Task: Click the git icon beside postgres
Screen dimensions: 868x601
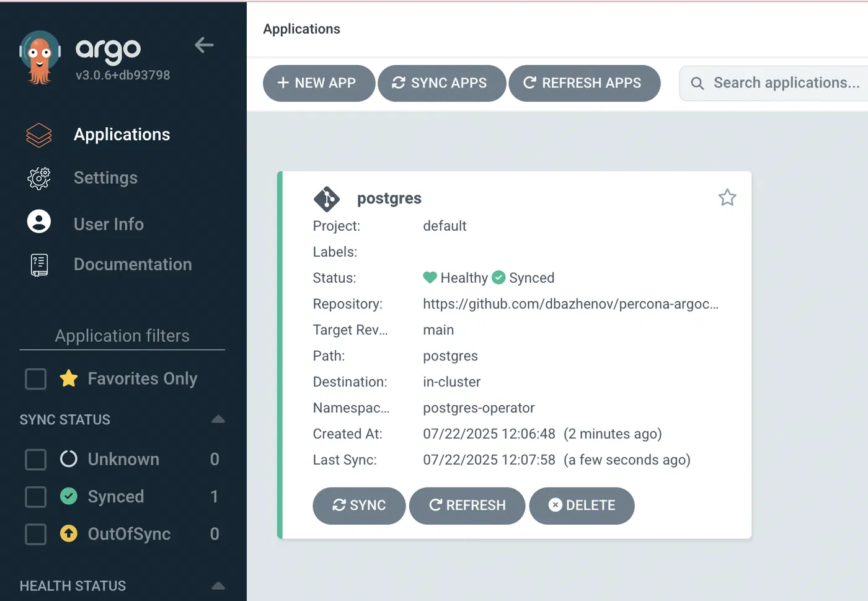Action: [327, 198]
